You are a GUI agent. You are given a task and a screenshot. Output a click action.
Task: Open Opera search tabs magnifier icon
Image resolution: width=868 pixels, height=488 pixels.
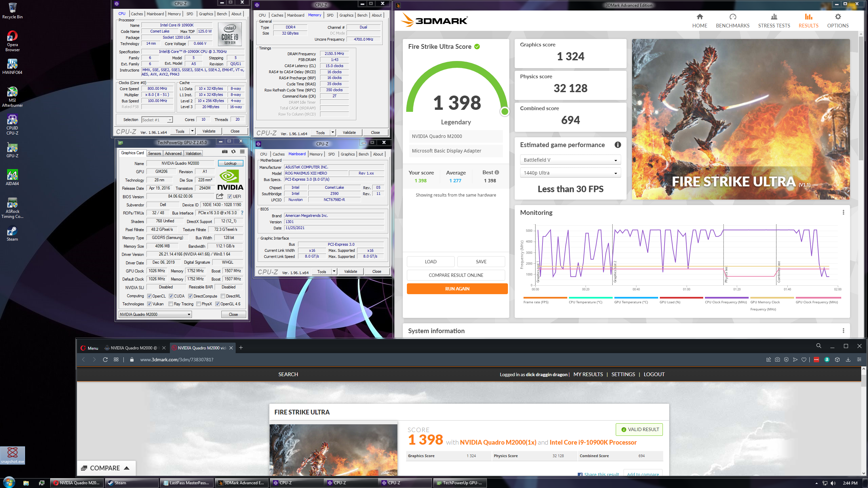point(818,346)
